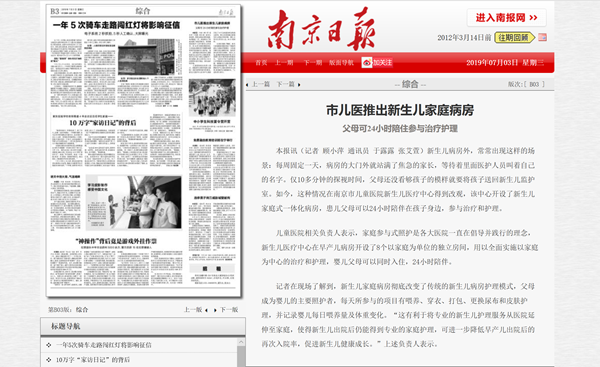The width and height of the screenshot is (600, 367).
Task: Click the Weibo 加关注 follow button
Action: (377, 62)
